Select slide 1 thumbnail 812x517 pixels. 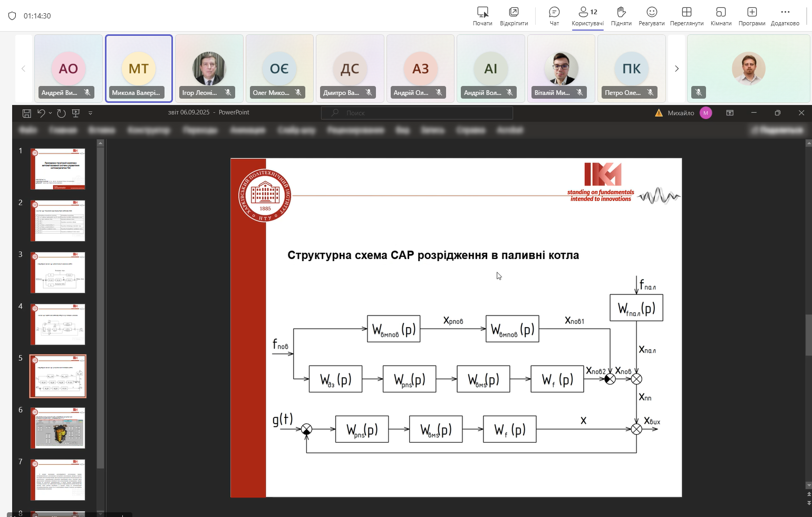pos(58,169)
